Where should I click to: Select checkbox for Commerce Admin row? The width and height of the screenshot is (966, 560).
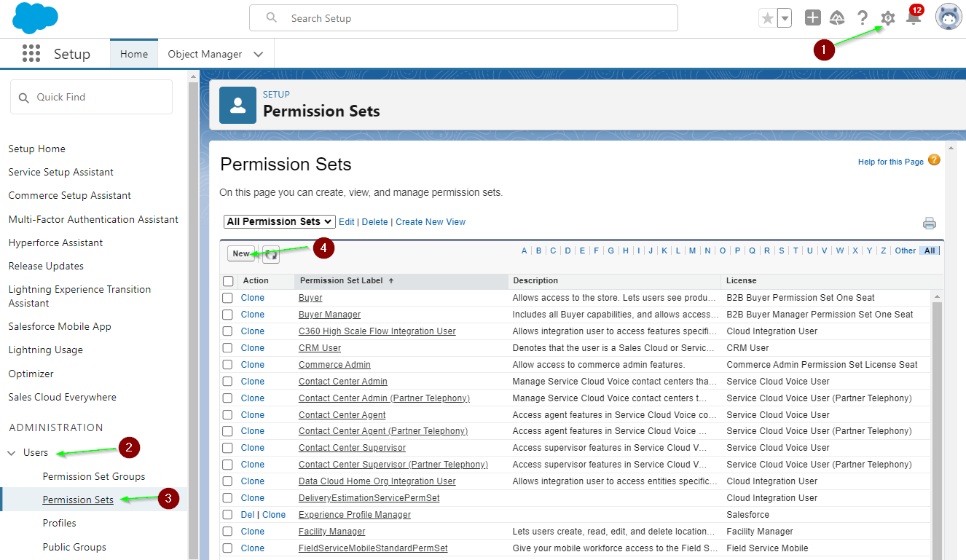coord(228,365)
